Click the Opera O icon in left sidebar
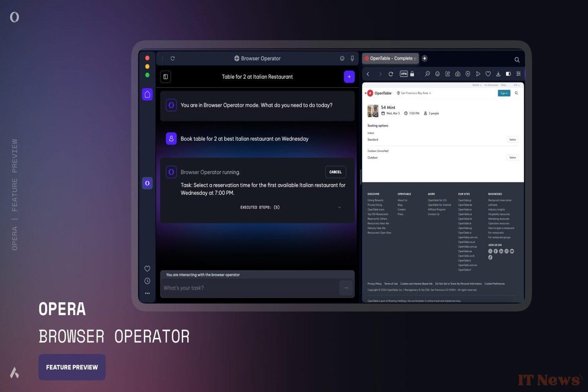 pyautogui.click(x=147, y=183)
